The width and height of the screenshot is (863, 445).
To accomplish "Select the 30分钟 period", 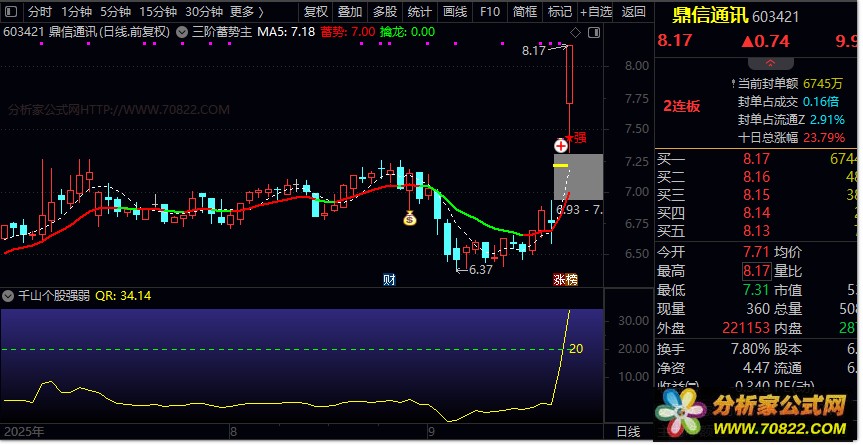I will (x=204, y=12).
